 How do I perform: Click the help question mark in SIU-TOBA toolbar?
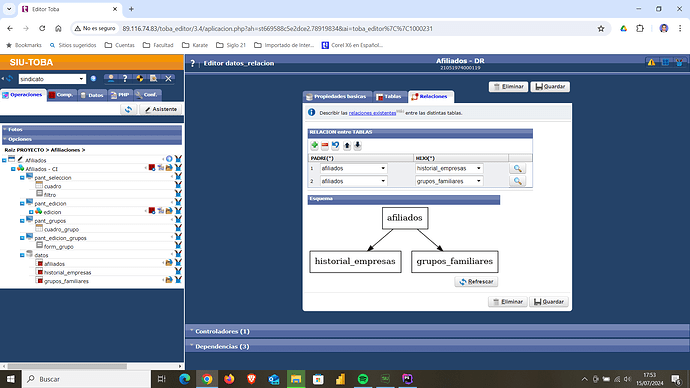(125, 78)
